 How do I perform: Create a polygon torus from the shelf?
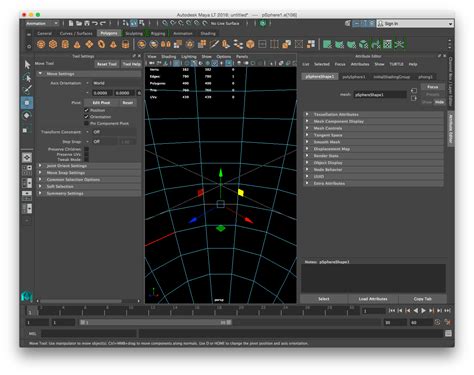[x=101, y=44]
